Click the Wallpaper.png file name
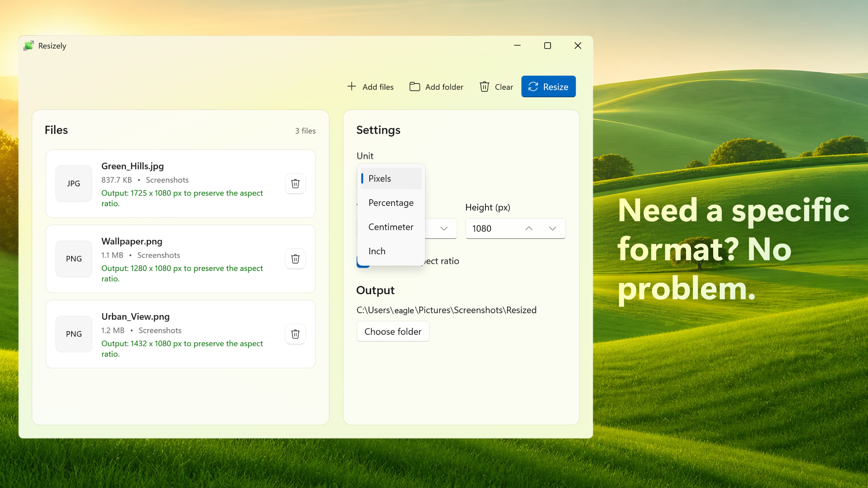Image resolution: width=868 pixels, height=488 pixels. point(132,241)
